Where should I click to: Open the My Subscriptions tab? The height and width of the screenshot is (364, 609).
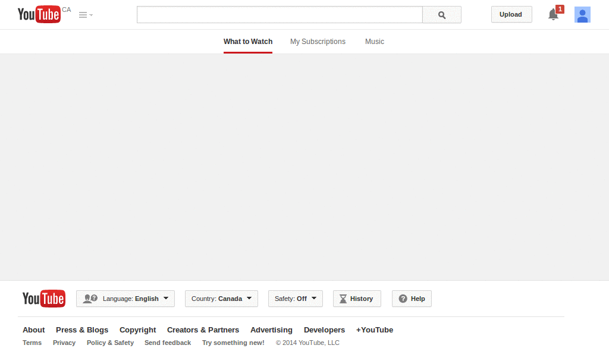click(x=318, y=42)
